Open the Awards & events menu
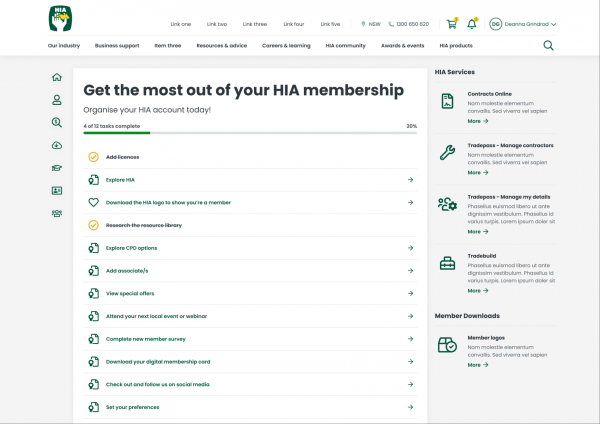Viewport: 600px width, 424px height. tap(403, 46)
